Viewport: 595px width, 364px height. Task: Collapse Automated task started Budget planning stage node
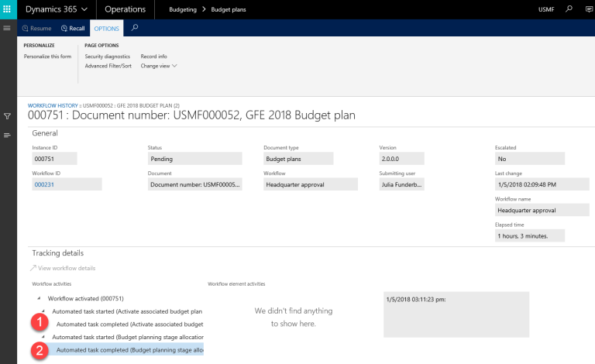tap(43, 338)
